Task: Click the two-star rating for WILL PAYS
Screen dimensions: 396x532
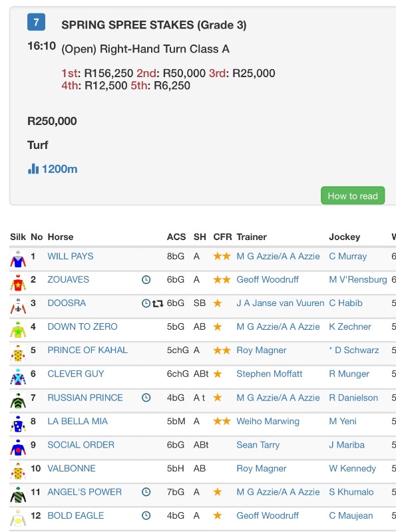Action: tap(222, 256)
